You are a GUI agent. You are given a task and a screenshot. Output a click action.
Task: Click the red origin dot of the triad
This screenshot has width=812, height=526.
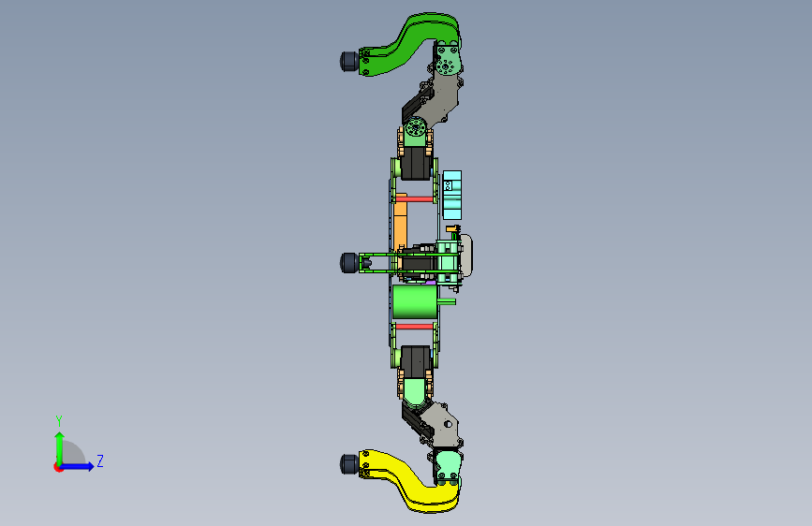58,468
